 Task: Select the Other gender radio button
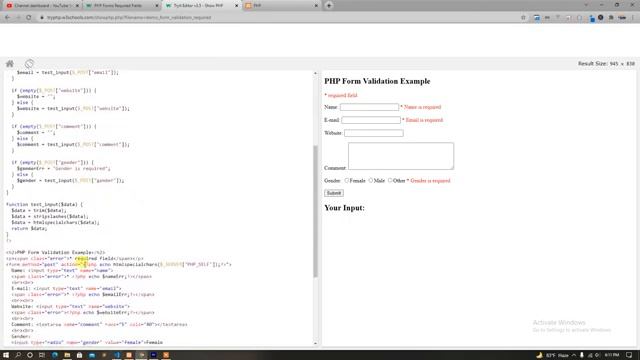point(390,180)
